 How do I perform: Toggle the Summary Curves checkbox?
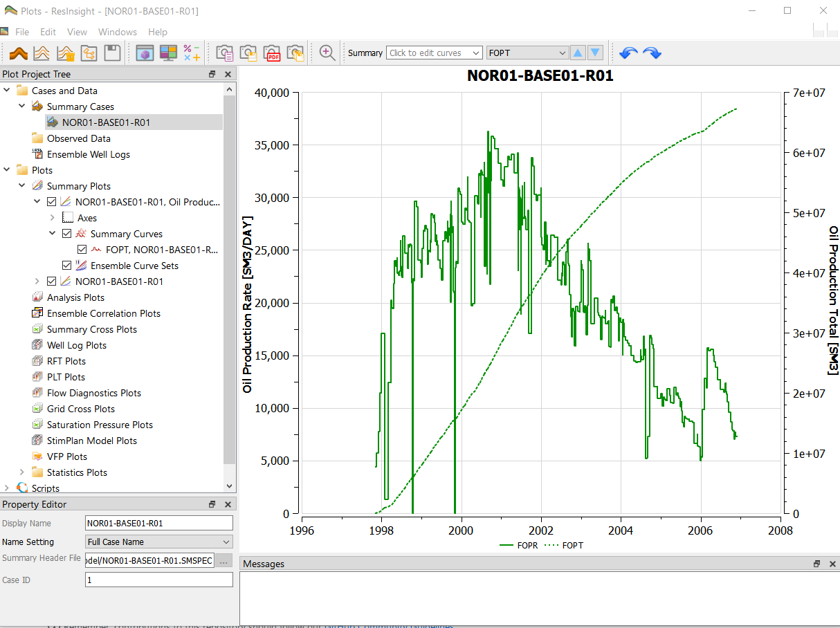click(x=66, y=233)
